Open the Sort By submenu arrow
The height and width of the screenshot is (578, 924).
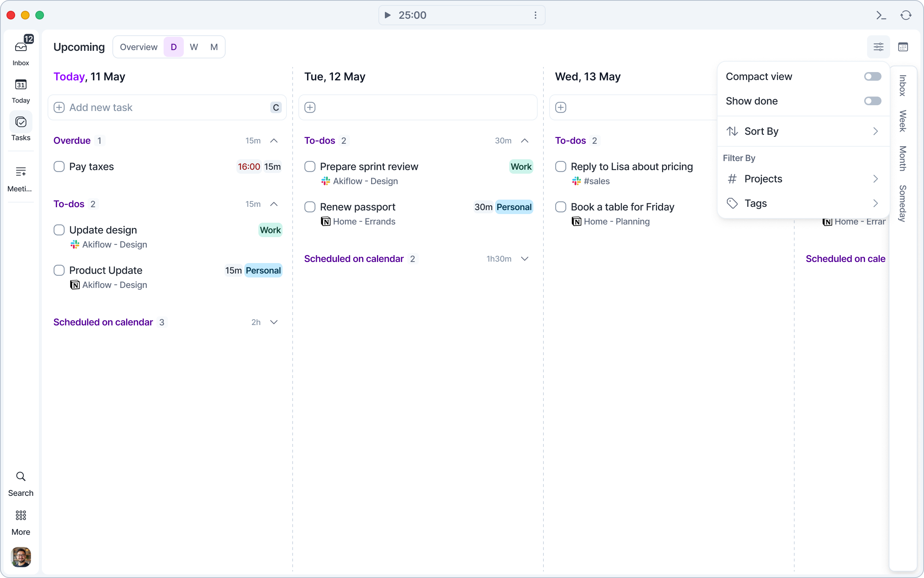(x=875, y=131)
